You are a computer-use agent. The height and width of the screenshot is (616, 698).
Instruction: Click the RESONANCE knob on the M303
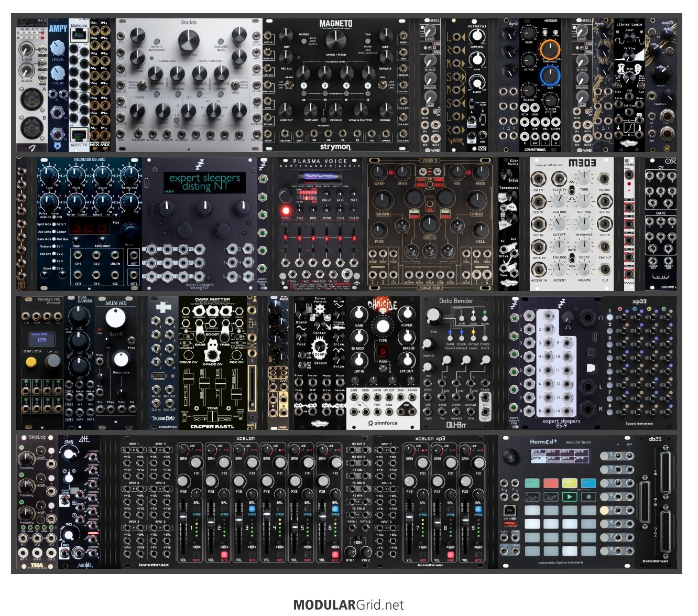(x=583, y=225)
